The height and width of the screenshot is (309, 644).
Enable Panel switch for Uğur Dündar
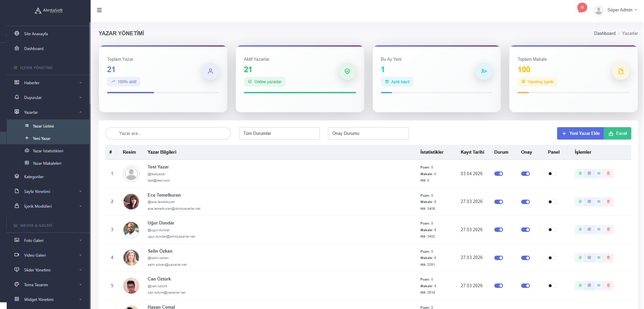click(x=552, y=230)
